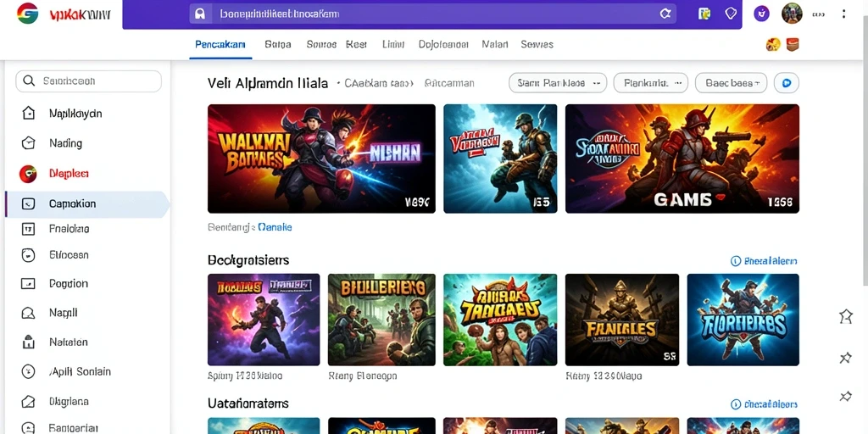
Task: Click the icon beside Capnokion
Action: 28,203
